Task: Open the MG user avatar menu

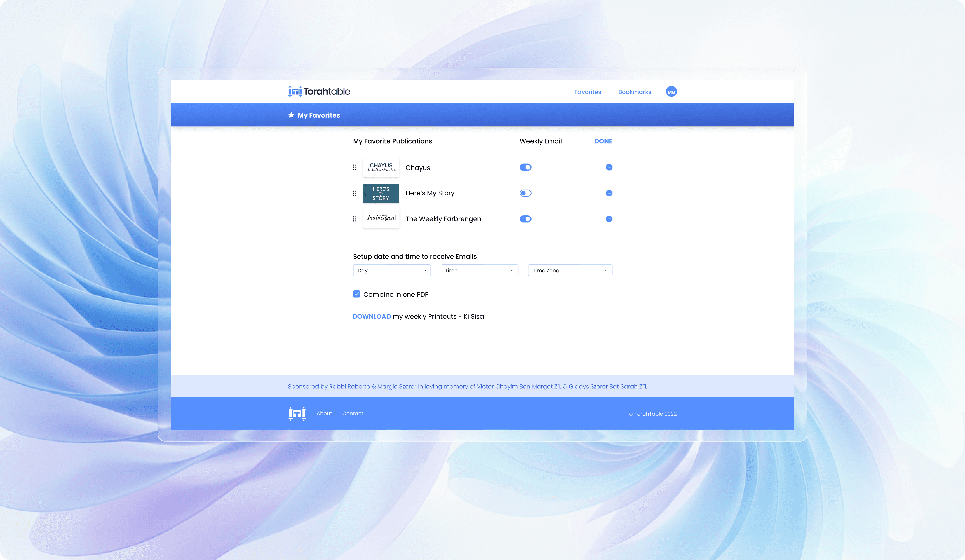Action: (671, 92)
